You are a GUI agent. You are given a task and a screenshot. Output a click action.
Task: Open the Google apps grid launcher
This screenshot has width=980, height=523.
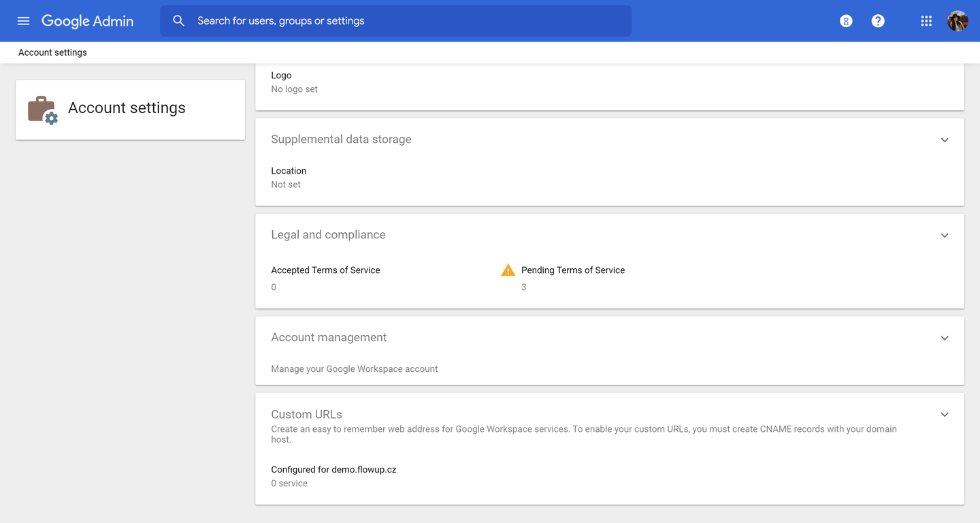point(926,21)
